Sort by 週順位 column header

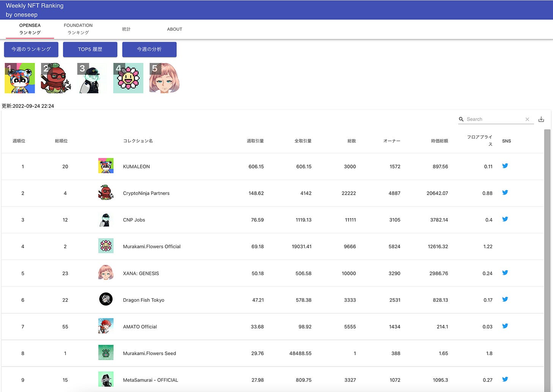tap(19, 141)
